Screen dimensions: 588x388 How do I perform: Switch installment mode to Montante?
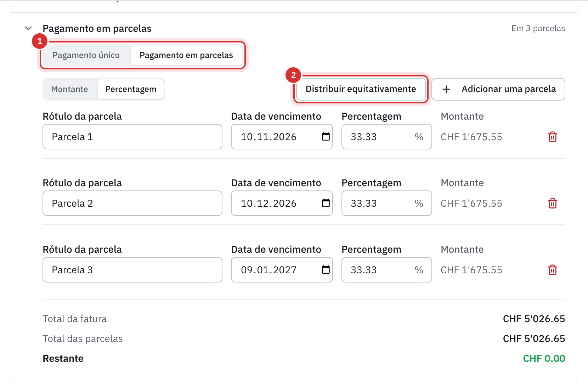click(x=70, y=89)
